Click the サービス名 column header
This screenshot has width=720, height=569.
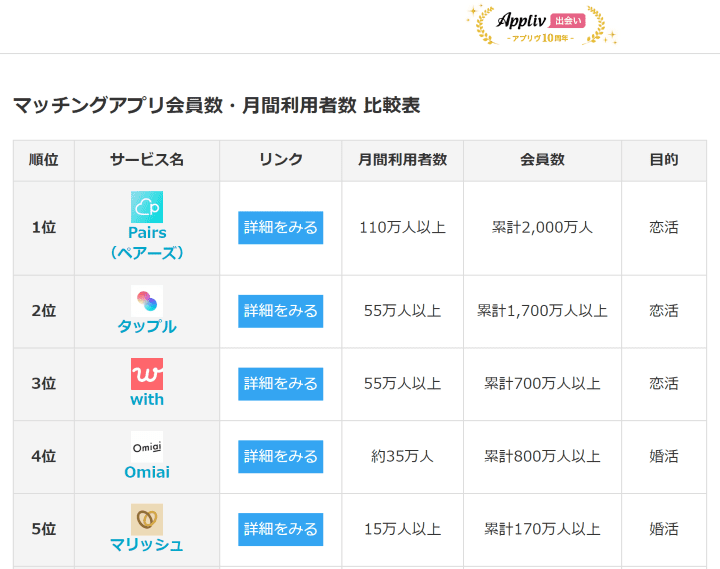147,160
